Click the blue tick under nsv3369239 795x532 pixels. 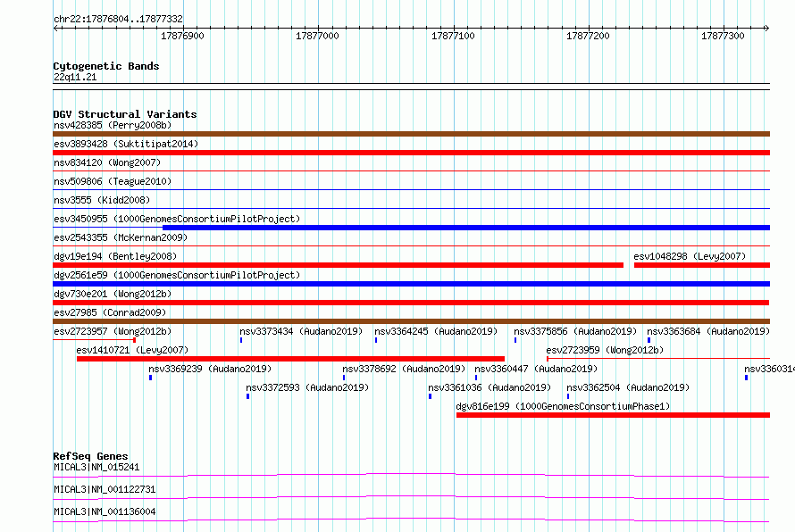pyautogui.click(x=151, y=378)
